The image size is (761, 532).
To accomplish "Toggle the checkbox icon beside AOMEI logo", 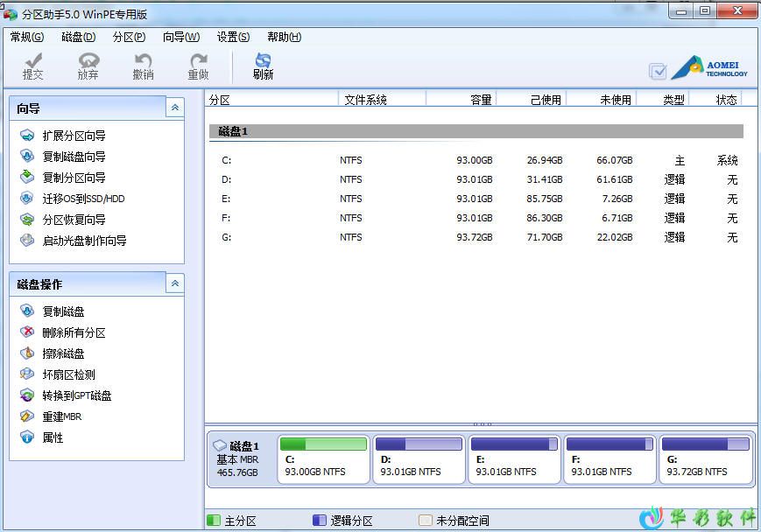I will [658, 71].
